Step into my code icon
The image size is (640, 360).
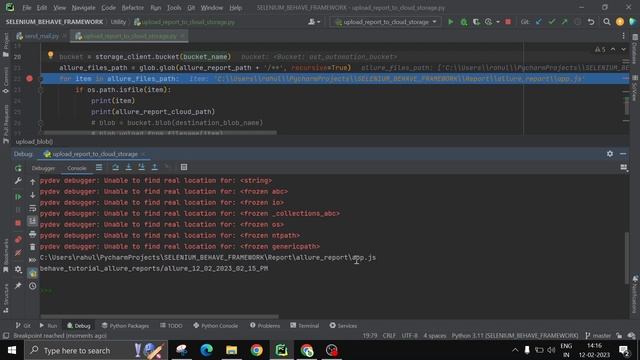pyautogui.click(x=141, y=167)
